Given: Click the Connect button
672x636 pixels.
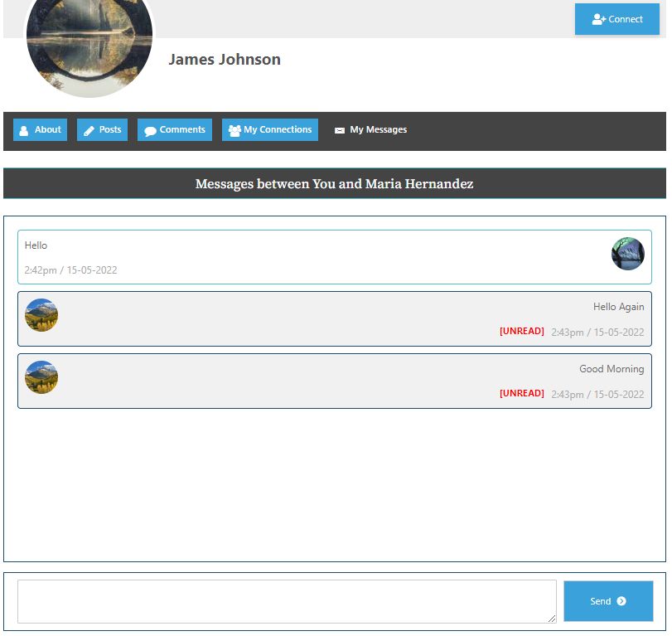Looking at the screenshot, I should (616, 19).
